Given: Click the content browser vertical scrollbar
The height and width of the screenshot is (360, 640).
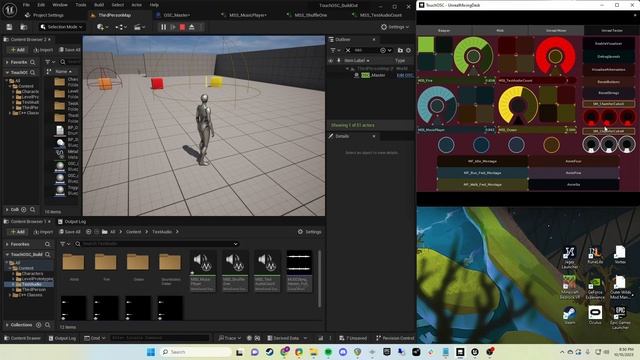Looking at the screenshot, I should (x=319, y=279).
